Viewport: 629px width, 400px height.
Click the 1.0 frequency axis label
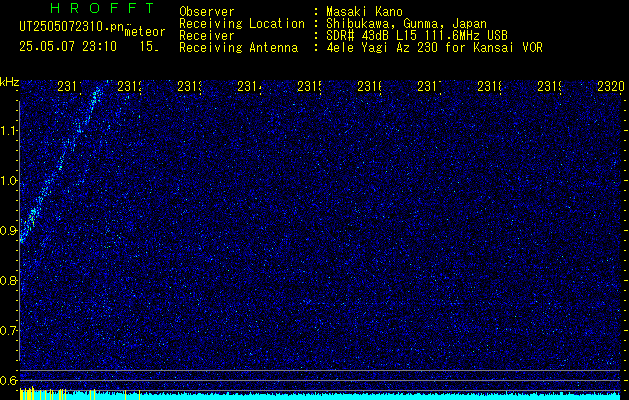click(x=9, y=181)
